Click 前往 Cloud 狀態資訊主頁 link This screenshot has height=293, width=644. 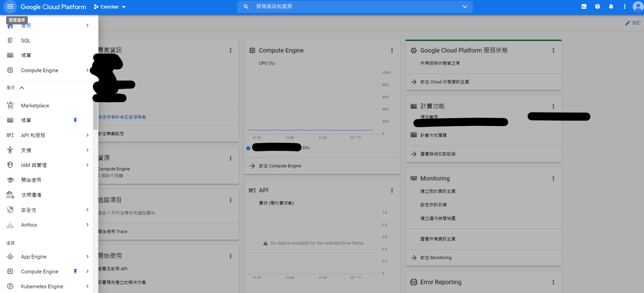445,82
